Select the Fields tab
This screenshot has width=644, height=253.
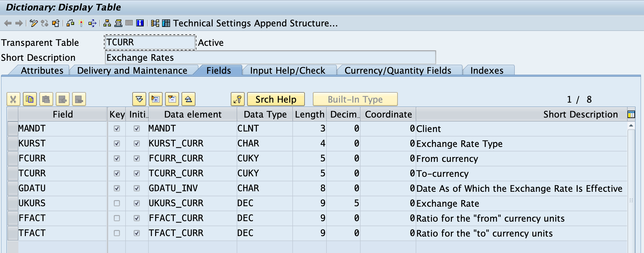click(219, 70)
